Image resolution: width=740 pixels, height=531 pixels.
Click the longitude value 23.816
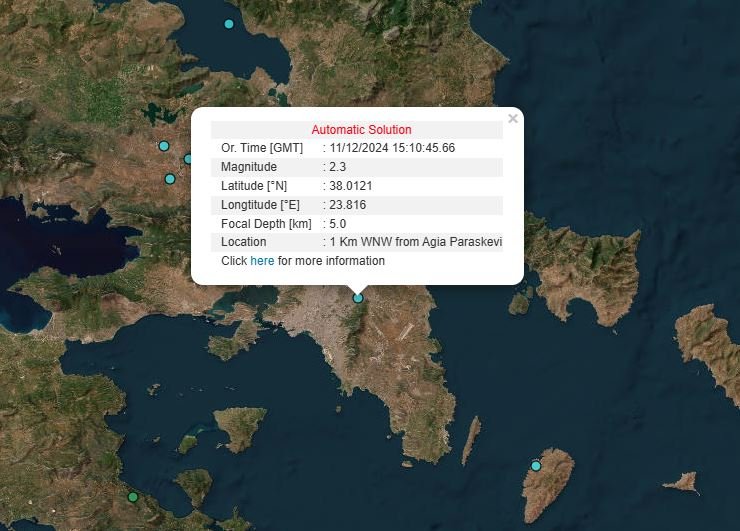pos(347,205)
